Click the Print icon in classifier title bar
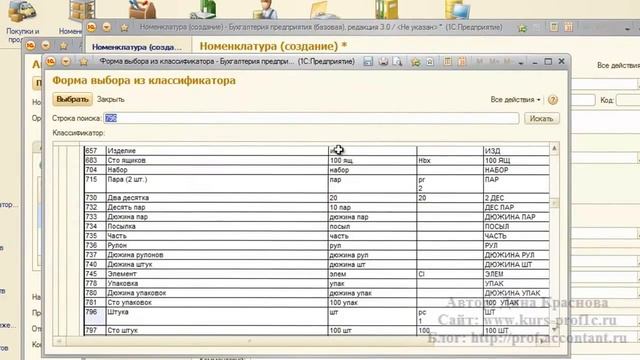 383,62
